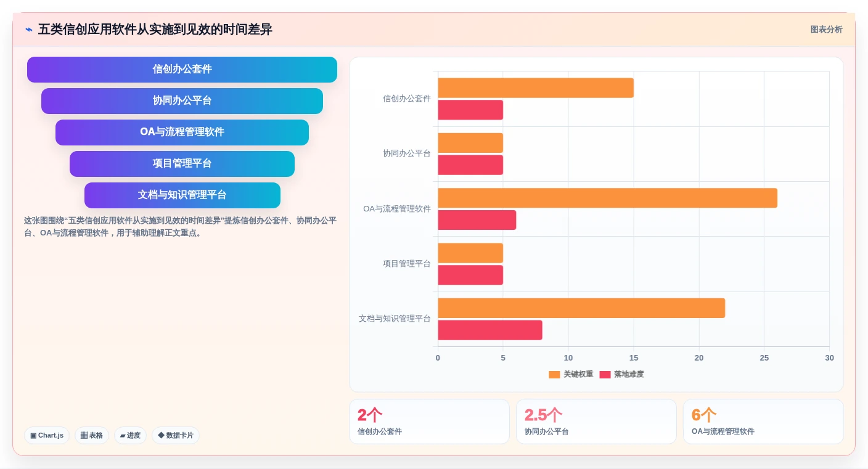Toggle 关键权重 legend orange swatch
868x469 pixels.
(x=554, y=375)
